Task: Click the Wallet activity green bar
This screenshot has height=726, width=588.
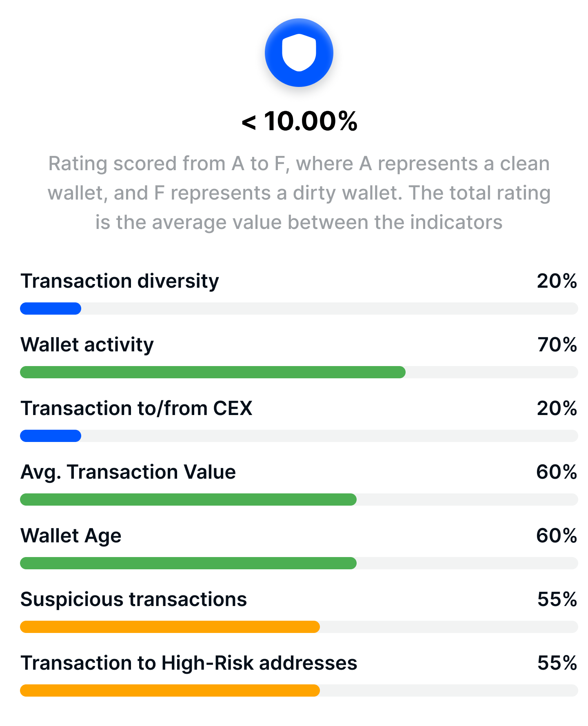Action: 213,372
